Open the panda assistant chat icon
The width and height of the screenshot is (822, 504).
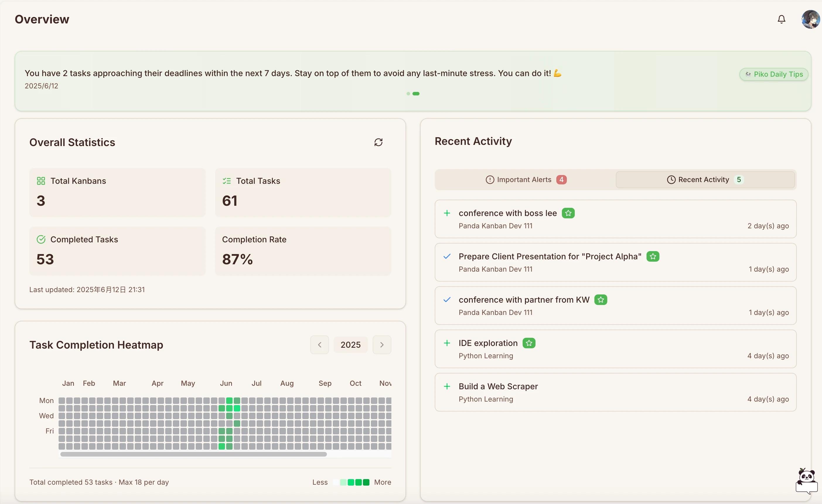[807, 481]
